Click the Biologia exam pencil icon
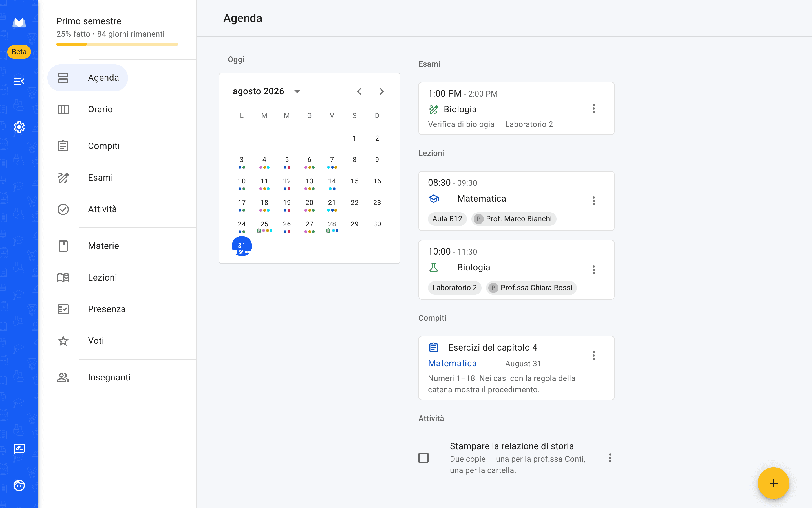 (434, 109)
